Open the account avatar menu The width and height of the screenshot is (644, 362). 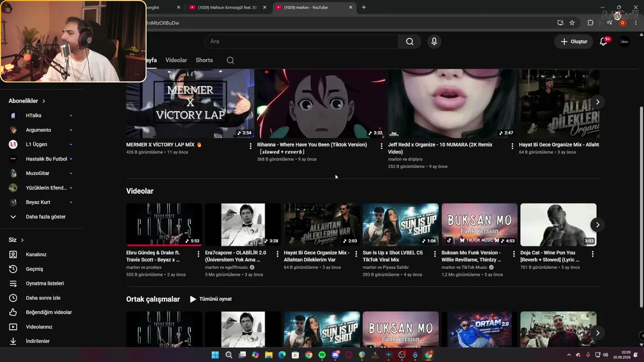tap(624, 41)
